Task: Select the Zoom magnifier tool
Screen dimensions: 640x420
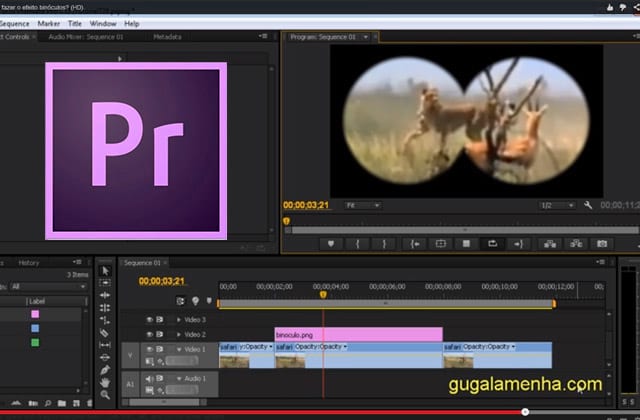Action: (x=105, y=395)
